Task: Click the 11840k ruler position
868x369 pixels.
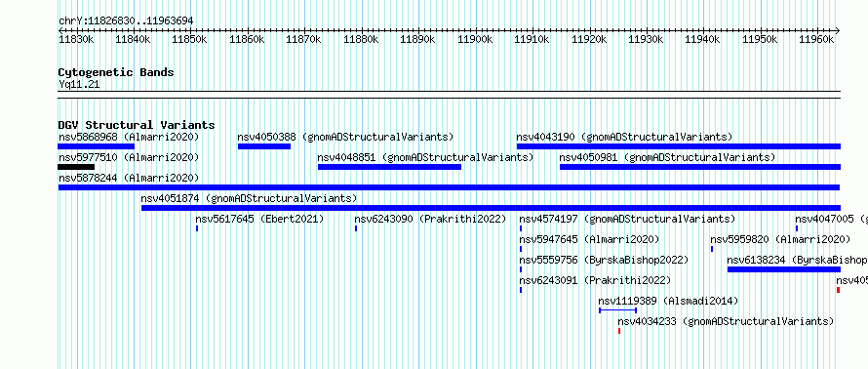Action: (x=133, y=39)
